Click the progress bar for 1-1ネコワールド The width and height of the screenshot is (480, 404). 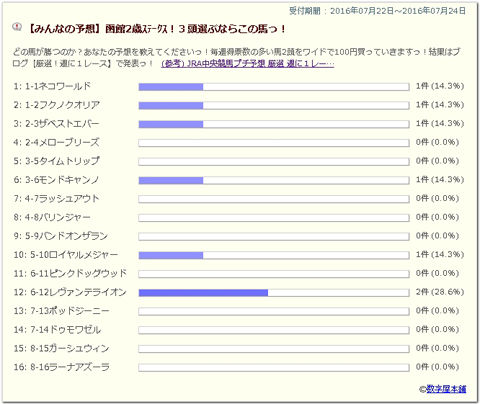(x=274, y=87)
